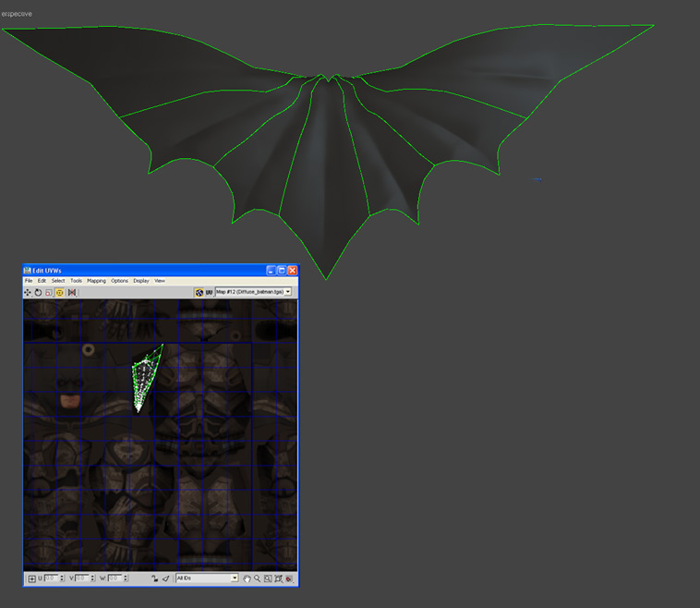Screen dimensions: 700x608
Task: Toggle Lock Selected Vertices icon
Action: click(154, 578)
